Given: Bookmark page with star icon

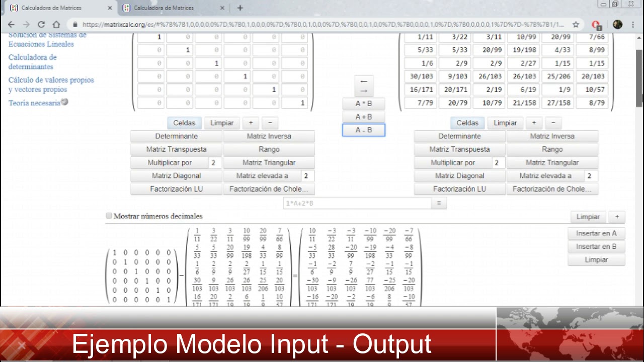Looking at the screenshot, I should [576, 24].
